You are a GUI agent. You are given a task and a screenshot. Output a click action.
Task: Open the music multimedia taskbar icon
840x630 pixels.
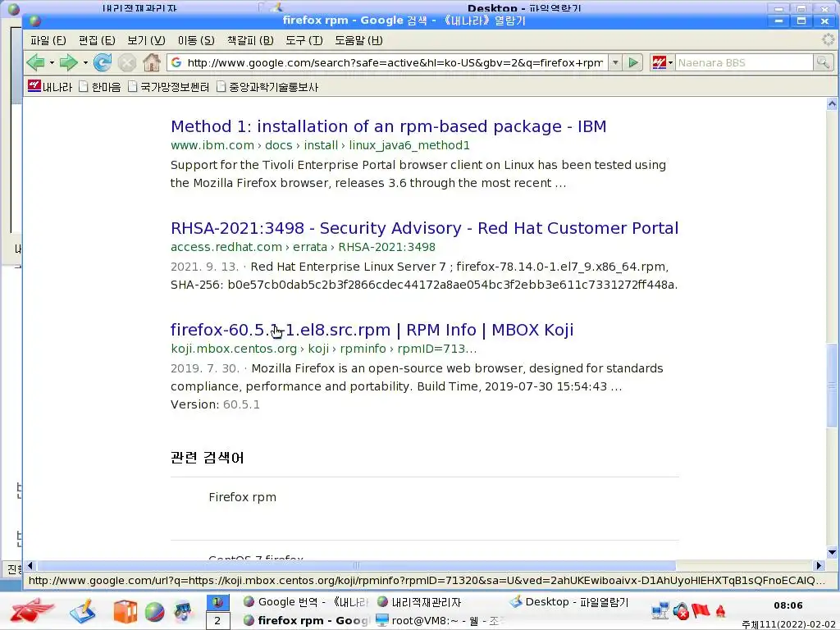[x=183, y=611]
